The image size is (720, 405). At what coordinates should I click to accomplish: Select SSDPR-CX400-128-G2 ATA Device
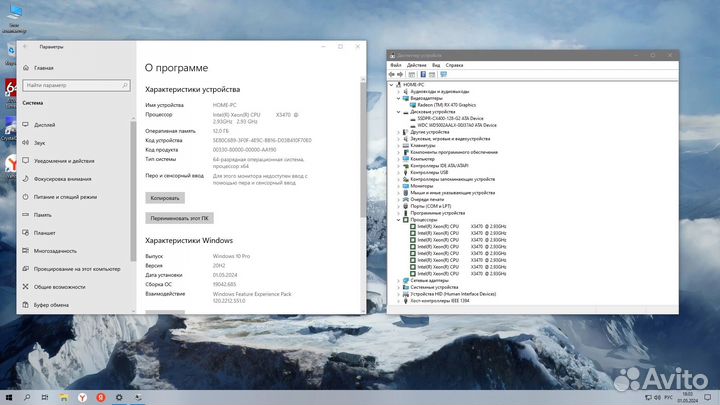point(450,118)
